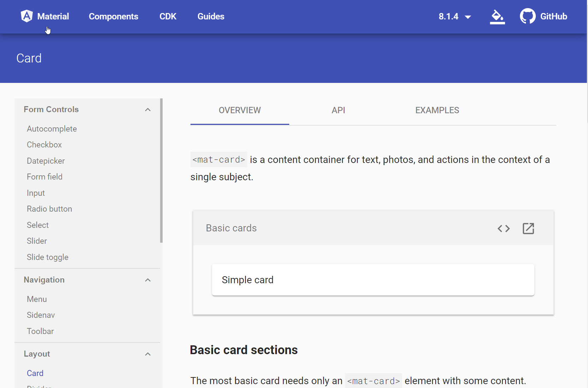Open Menu docs in sidebar
The height and width of the screenshot is (388, 588).
tap(37, 299)
